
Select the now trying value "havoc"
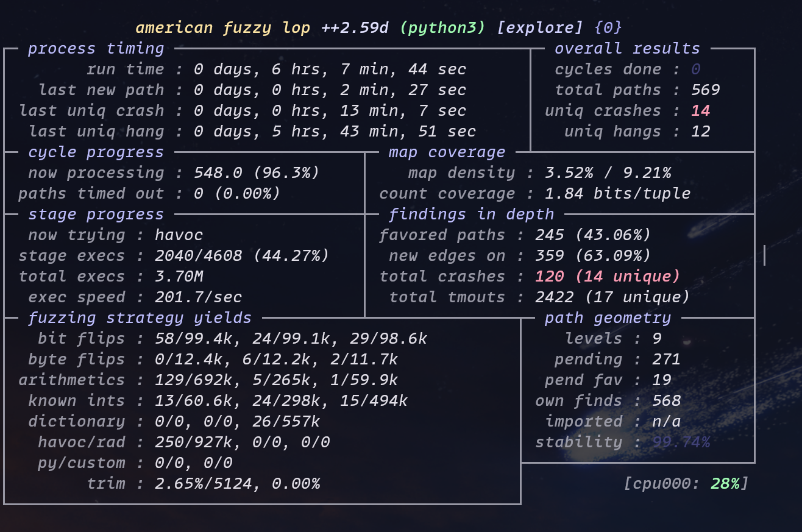179,235
